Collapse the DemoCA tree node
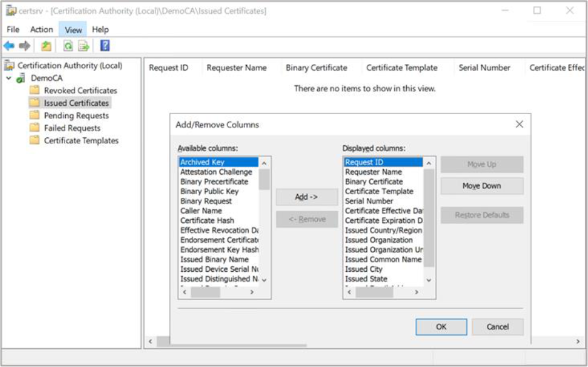The image size is (588, 367). pyautogui.click(x=9, y=78)
